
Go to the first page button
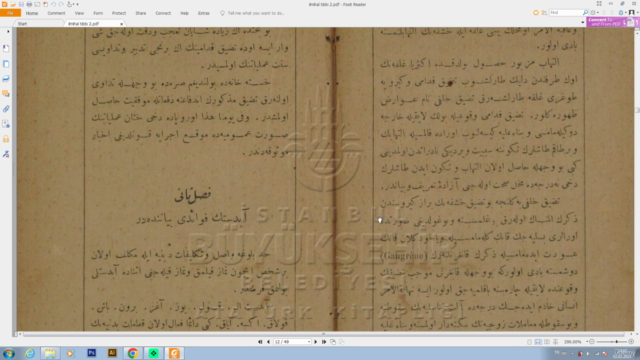coord(260,342)
